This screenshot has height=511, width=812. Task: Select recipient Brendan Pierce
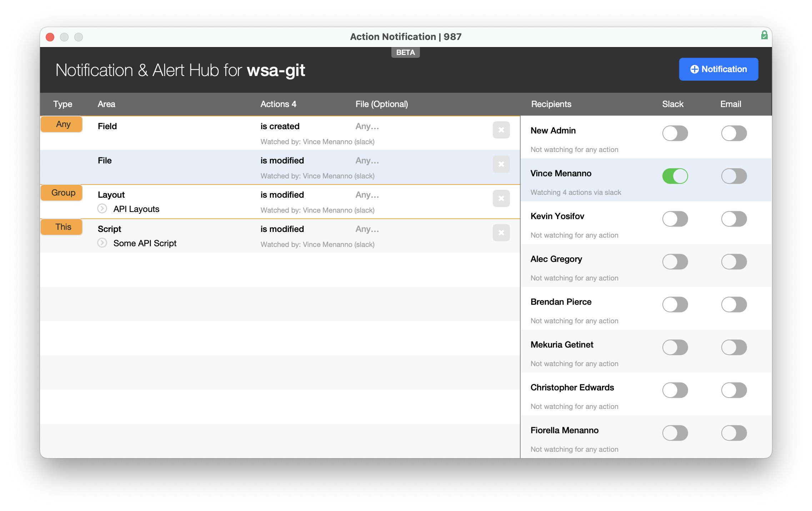coord(561,302)
